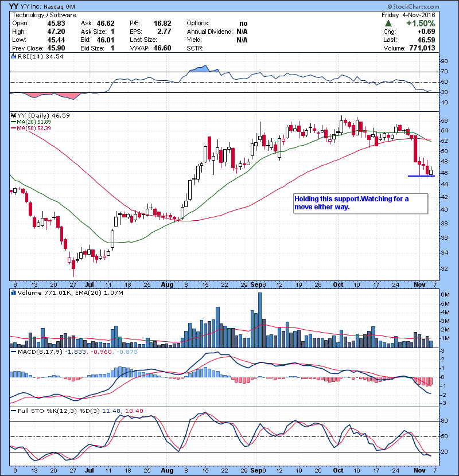Click the Volume panel bar icon
459x476 pixels.
[13, 292]
